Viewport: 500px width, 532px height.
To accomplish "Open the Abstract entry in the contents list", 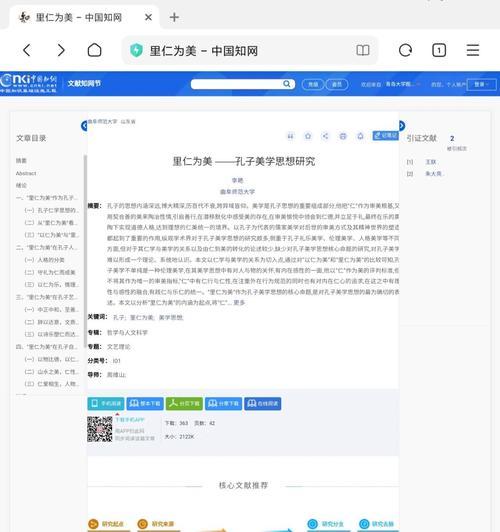I will tap(26, 173).
